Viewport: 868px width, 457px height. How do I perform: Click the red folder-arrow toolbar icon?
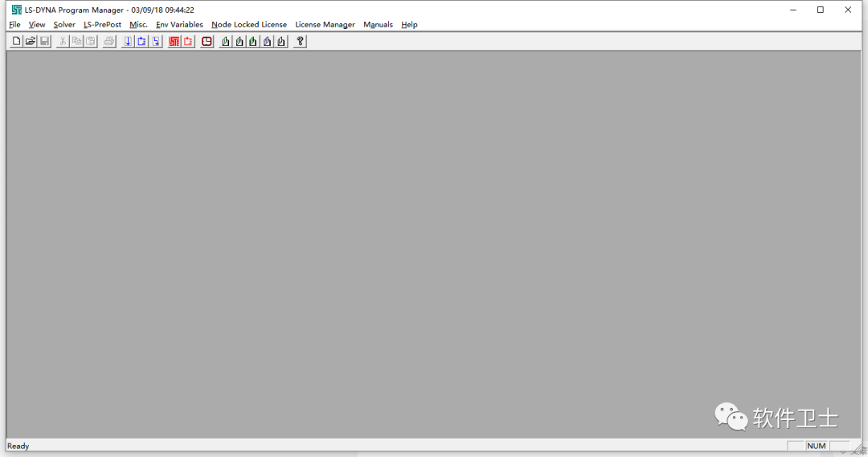188,42
